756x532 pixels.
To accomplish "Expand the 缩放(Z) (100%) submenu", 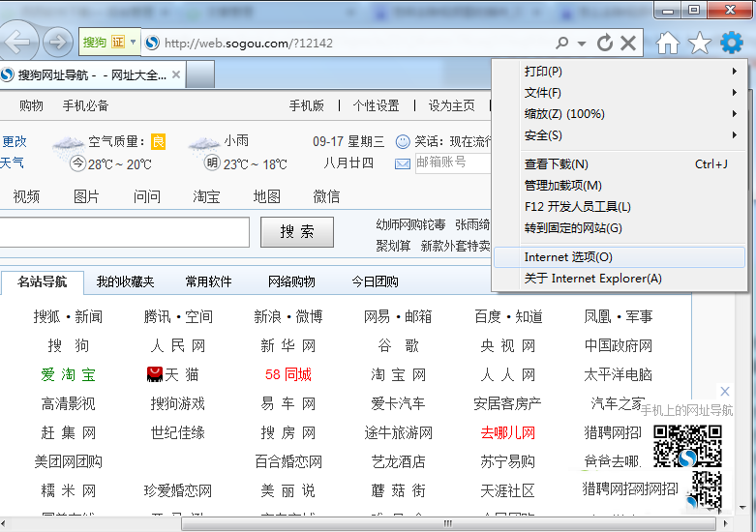I will pyautogui.click(x=735, y=114).
